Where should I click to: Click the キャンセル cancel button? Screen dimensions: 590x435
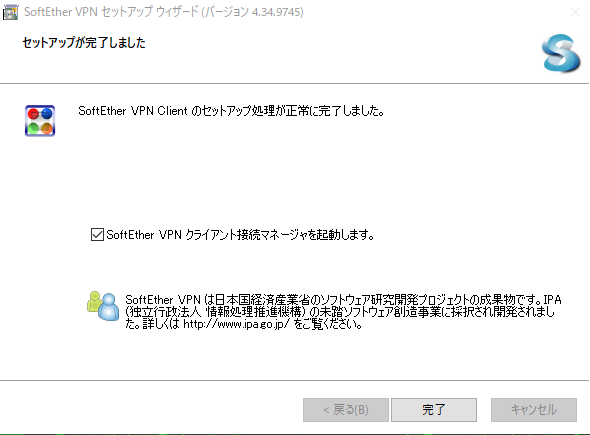click(534, 410)
